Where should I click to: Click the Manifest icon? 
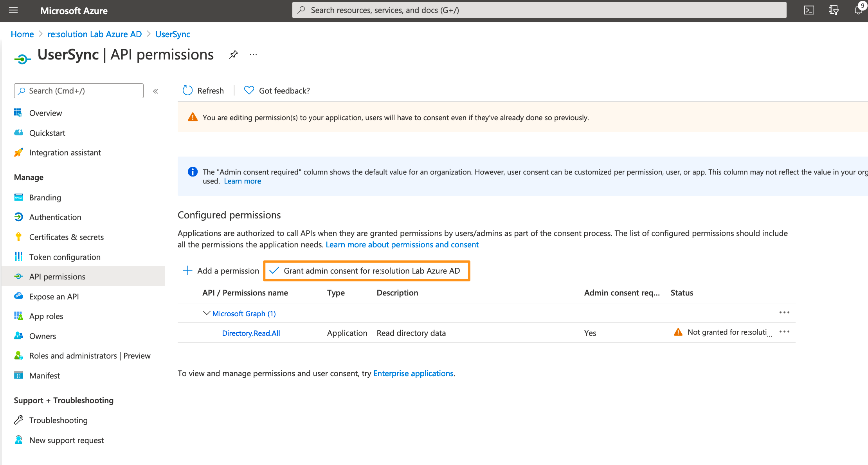pyautogui.click(x=18, y=375)
